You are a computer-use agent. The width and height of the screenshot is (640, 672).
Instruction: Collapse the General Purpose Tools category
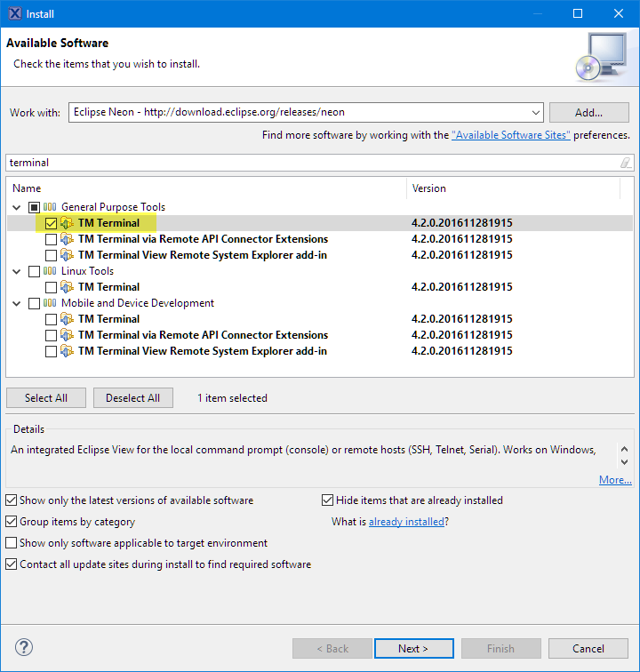(x=17, y=207)
